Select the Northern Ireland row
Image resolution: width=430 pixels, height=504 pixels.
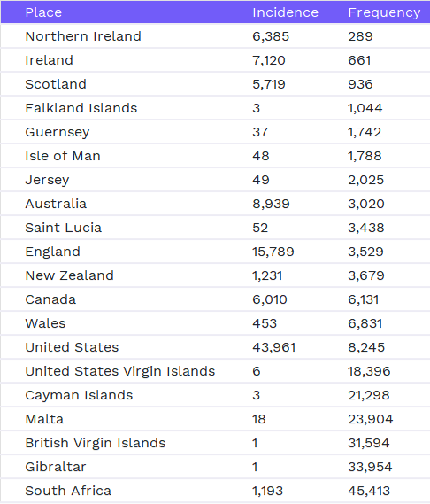pyautogui.click(x=215, y=36)
